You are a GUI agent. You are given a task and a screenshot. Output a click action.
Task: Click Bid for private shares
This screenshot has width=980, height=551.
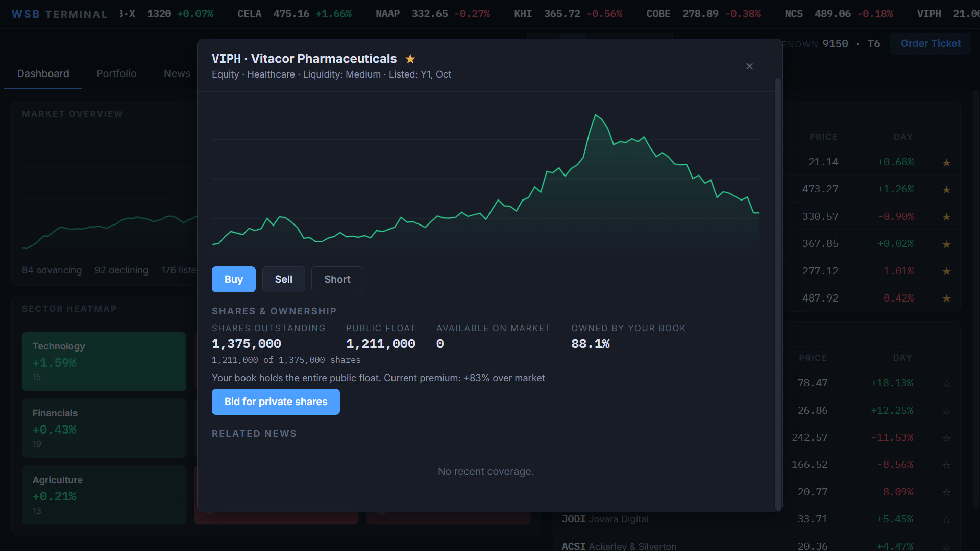point(276,402)
